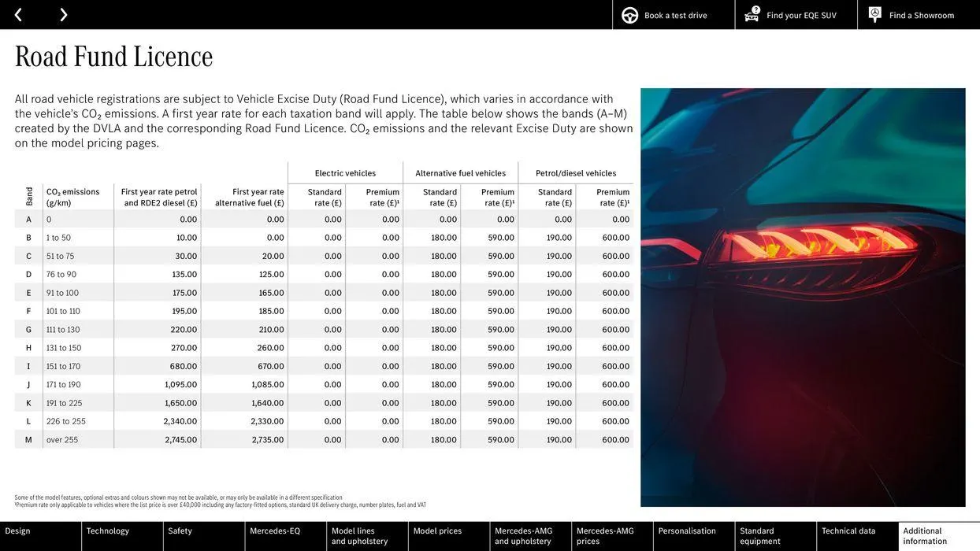Click the '1 to 50' emissions cell

58,238
